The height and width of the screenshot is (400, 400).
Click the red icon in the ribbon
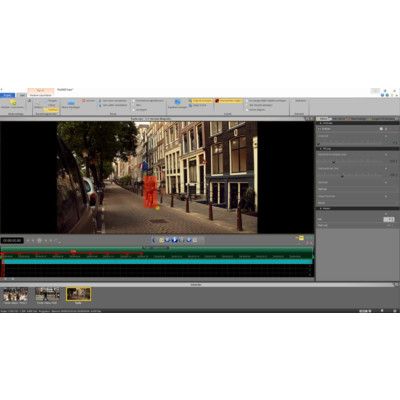click(x=84, y=100)
